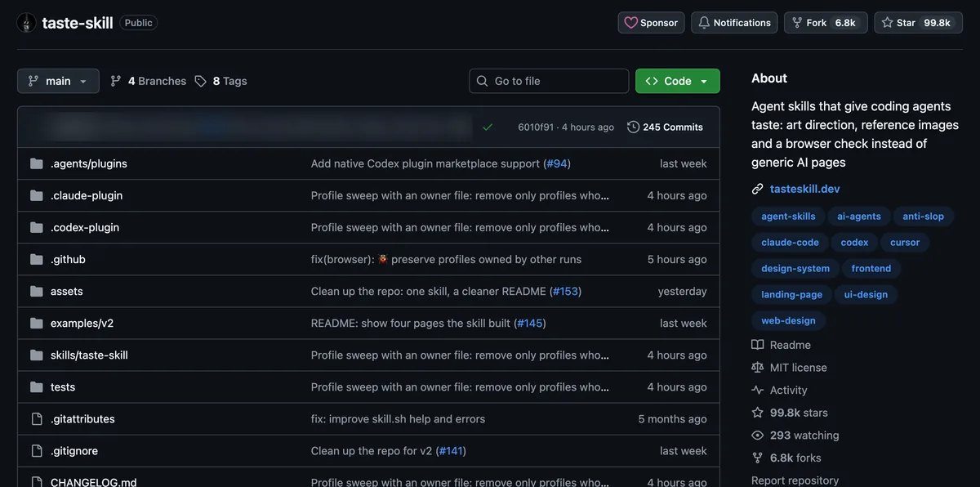Open the assets folder
The width and height of the screenshot is (980, 487).
67,291
